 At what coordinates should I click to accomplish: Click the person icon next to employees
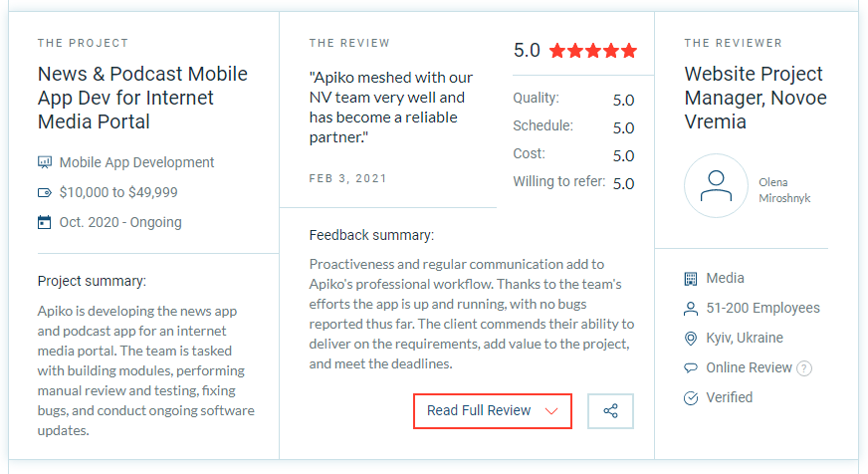690,309
